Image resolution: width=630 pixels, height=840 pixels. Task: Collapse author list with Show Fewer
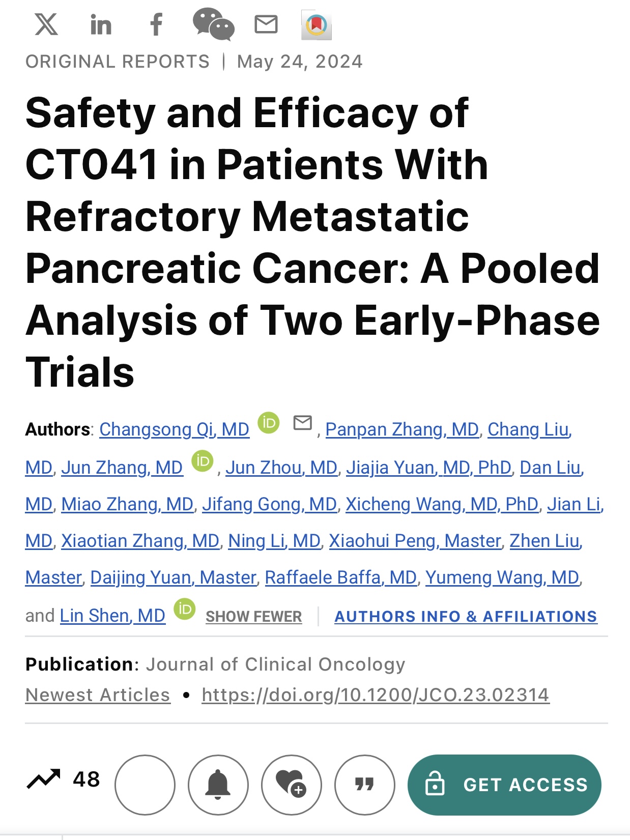253,616
